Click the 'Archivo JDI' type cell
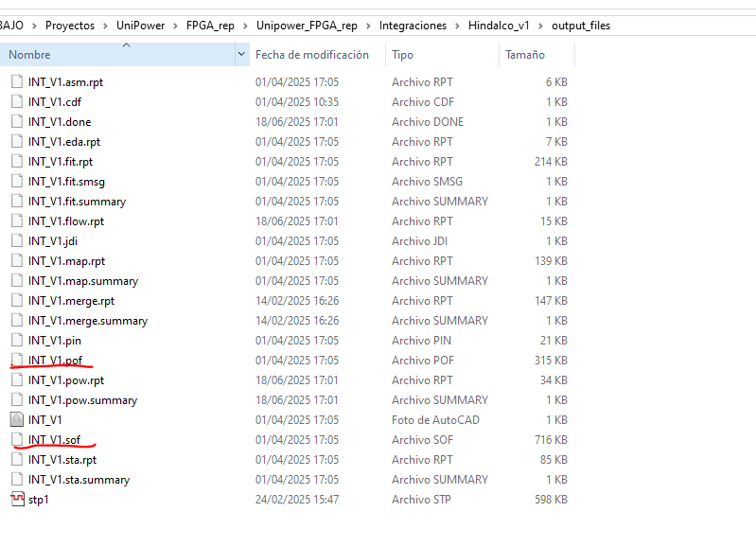 (x=419, y=241)
